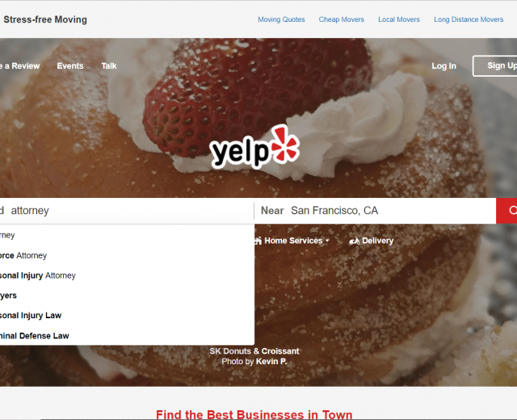Click the Home Services house icon
Screen dimensions: 517x420
point(258,241)
